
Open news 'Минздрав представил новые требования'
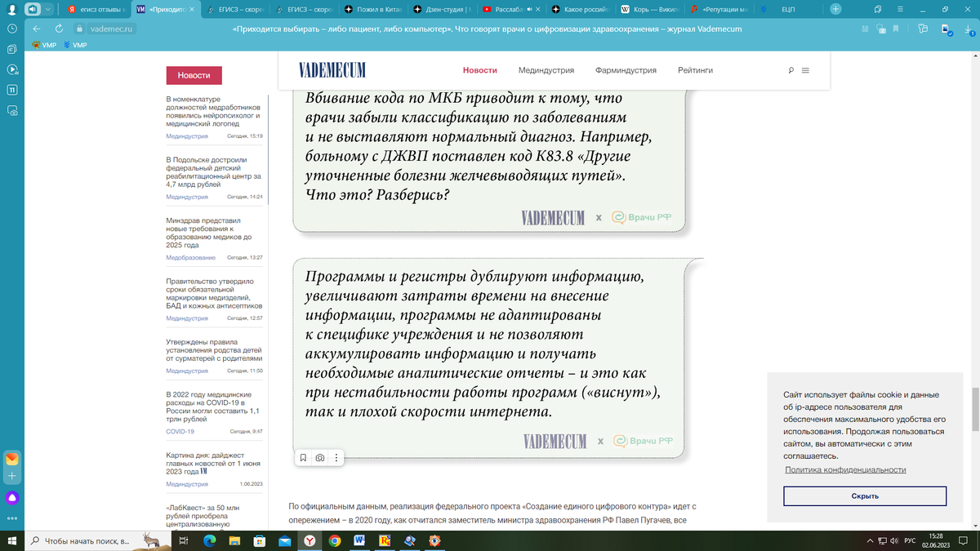(x=208, y=233)
